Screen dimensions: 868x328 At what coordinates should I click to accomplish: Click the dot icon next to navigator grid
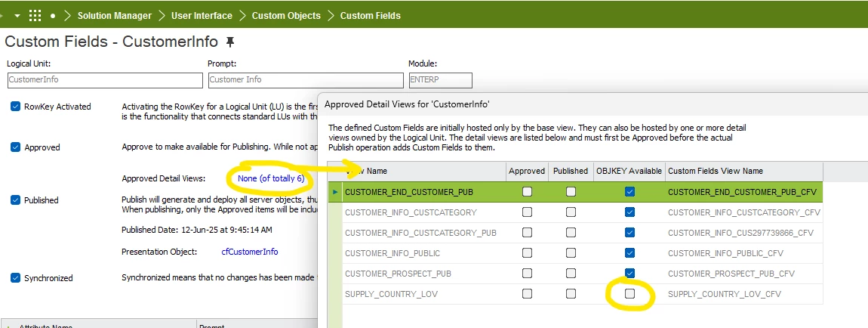[53, 16]
